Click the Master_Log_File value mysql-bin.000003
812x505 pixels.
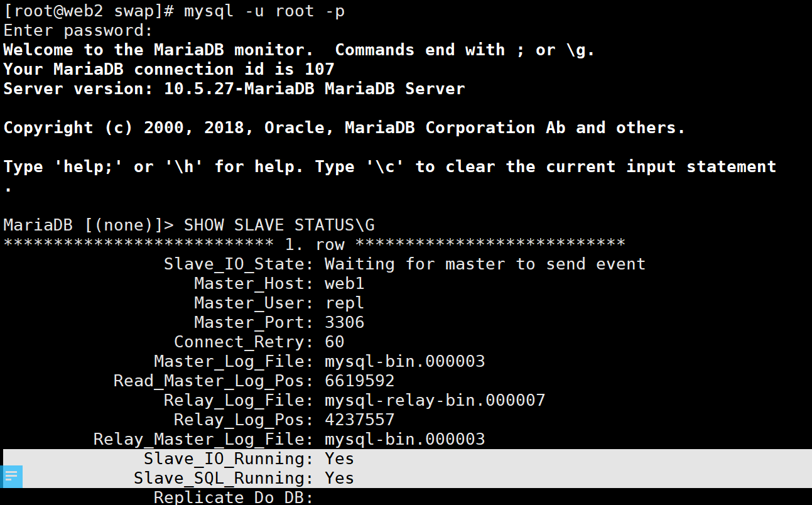405,361
